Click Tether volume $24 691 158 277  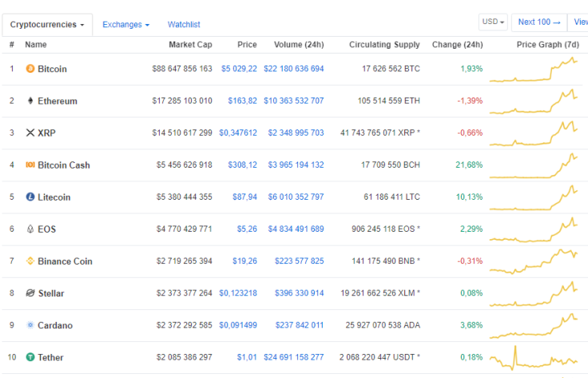[x=294, y=357]
